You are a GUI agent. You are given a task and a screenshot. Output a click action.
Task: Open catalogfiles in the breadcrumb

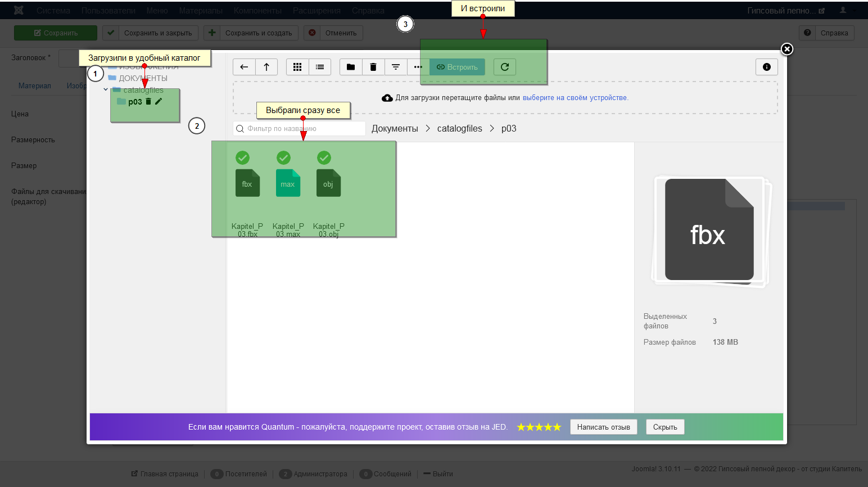[460, 128]
